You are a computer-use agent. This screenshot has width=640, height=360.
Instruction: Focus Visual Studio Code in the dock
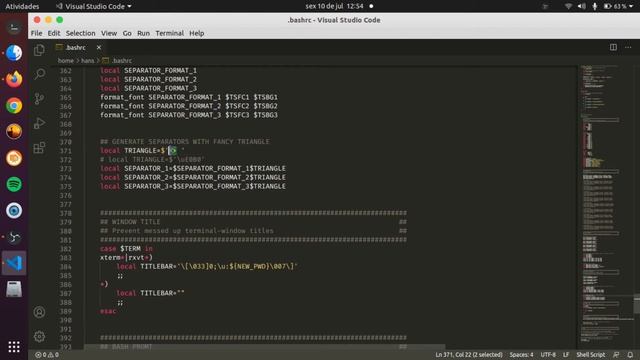tap(14, 263)
